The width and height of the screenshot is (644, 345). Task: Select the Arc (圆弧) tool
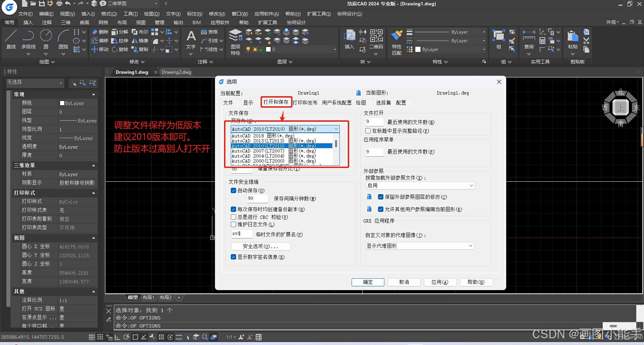pyautogui.click(x=63, y=39)
